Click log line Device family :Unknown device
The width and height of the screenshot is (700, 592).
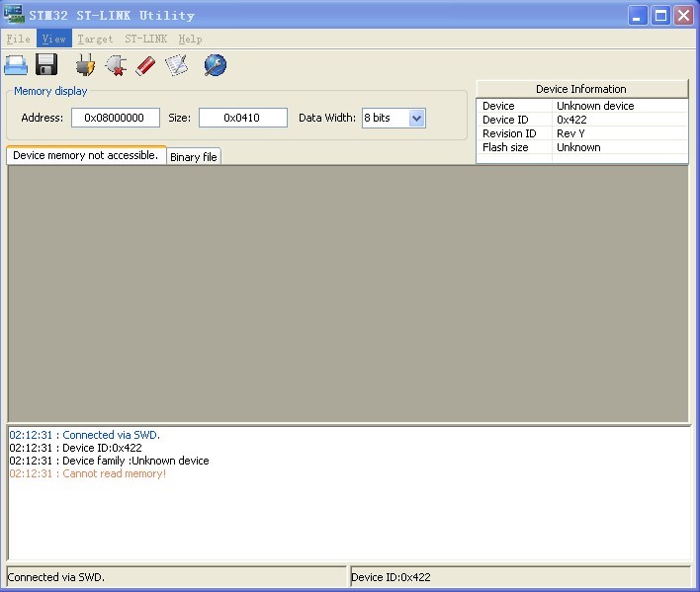pos(109,461)
